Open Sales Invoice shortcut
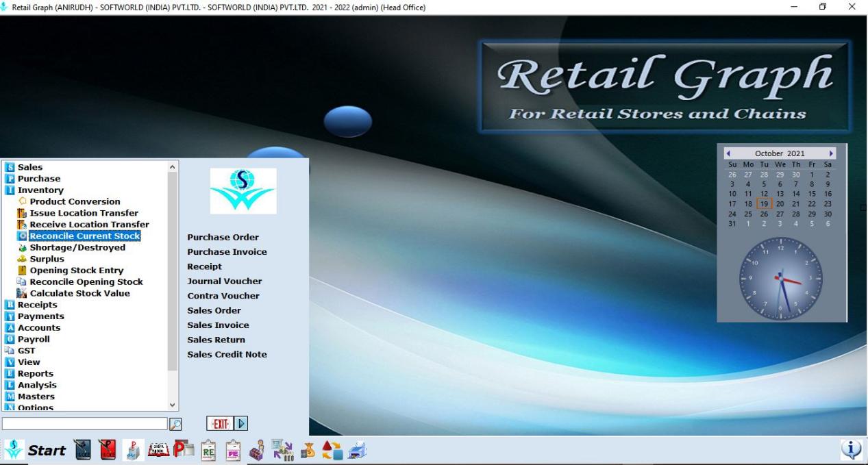The width and height of the screenshot is (868, 465). (218, 325)
